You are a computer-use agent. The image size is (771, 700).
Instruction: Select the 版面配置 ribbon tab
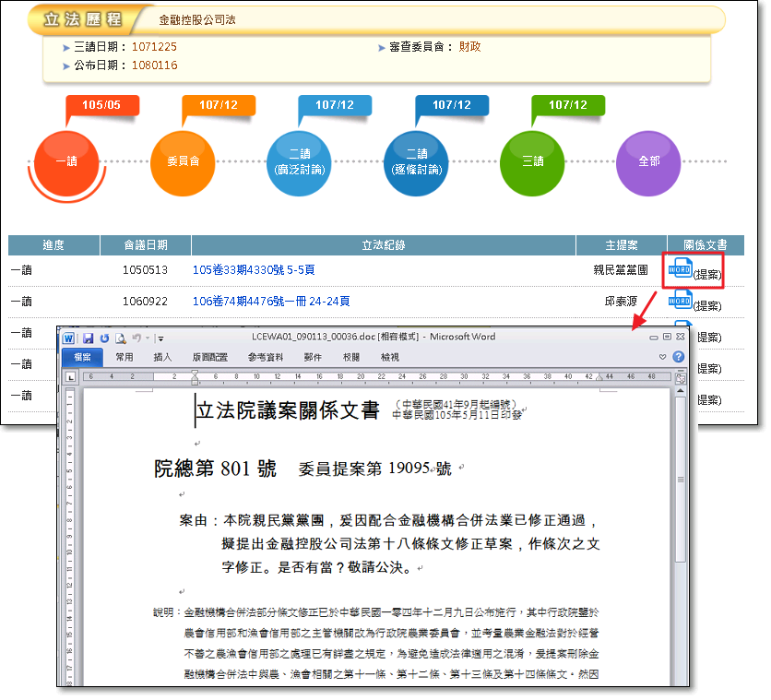[208, 357]
